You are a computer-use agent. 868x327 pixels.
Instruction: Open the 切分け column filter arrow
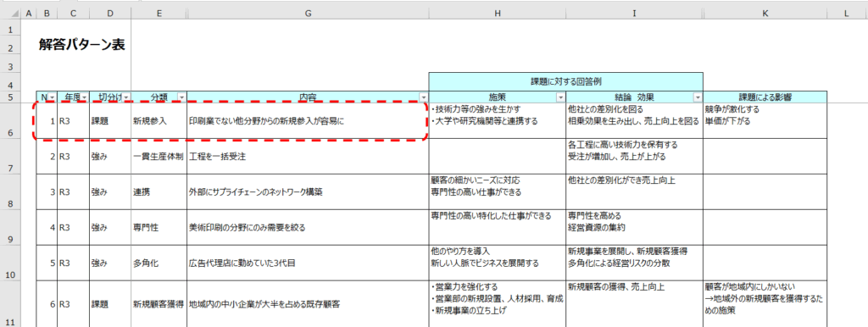126,97
